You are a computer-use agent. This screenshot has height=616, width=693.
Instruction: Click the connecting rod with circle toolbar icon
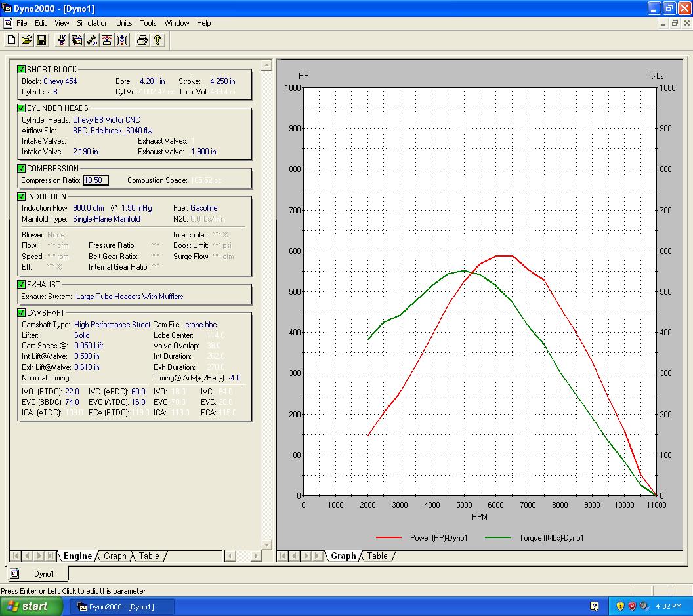(91, 40)
